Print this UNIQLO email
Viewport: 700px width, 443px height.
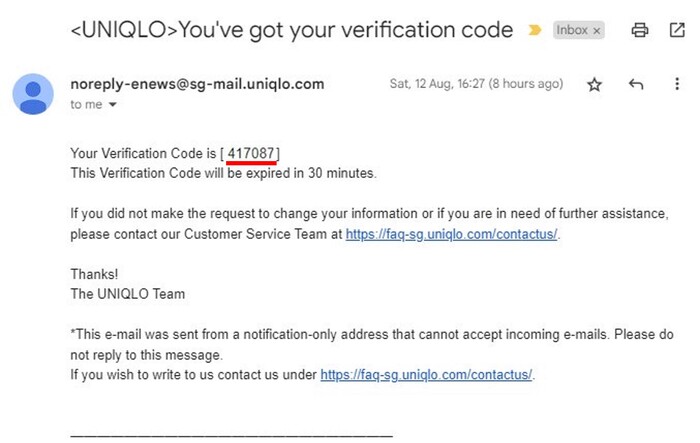pyautogui.click(x=640, y=31)
